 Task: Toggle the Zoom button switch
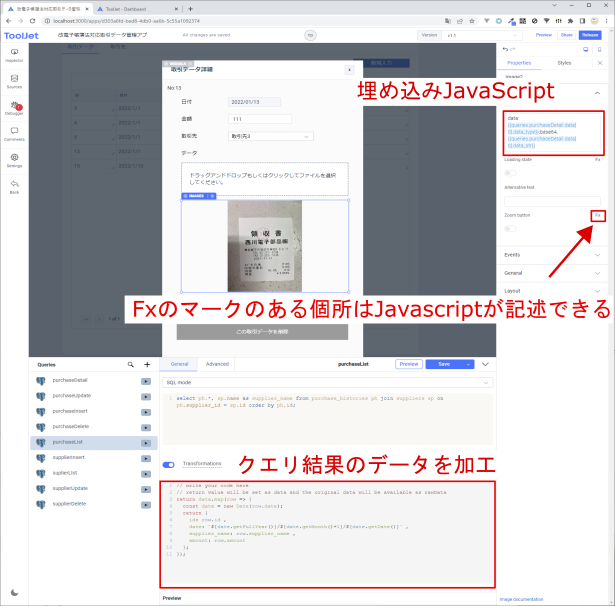510,228
